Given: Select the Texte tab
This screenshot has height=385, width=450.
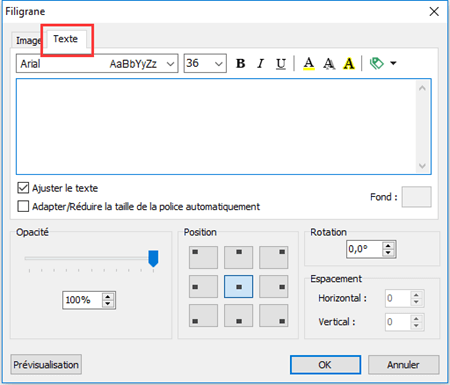Looking at the screenshot, I should (66, 39).
